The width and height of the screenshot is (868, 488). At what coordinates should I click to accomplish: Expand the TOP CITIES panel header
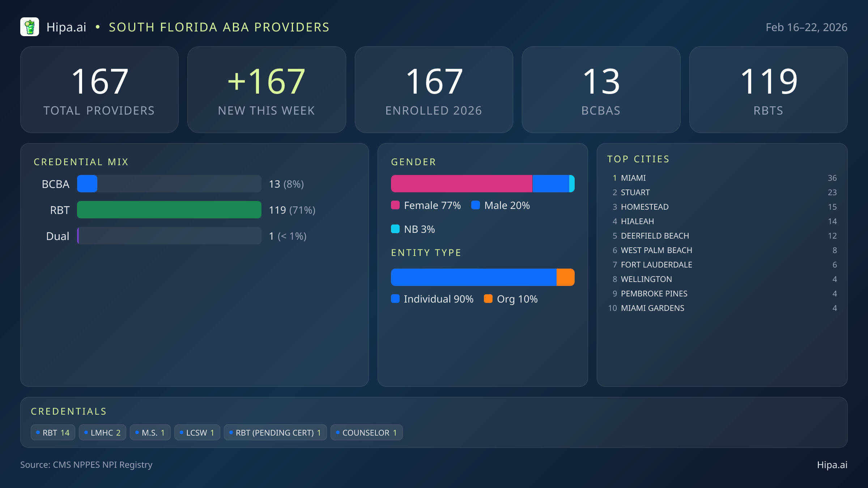(638, 159)
